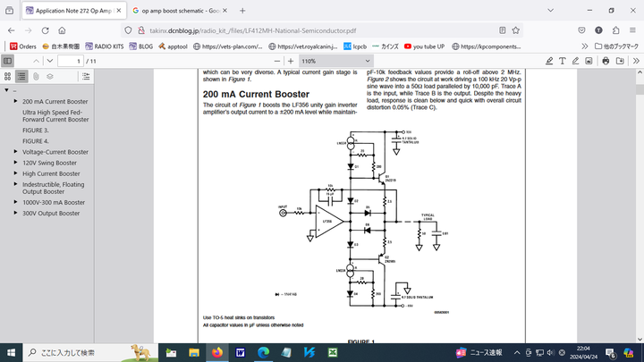Save the PDF with download icon
The height and width of the screenshot is (362, 644).
pos(620,61)
